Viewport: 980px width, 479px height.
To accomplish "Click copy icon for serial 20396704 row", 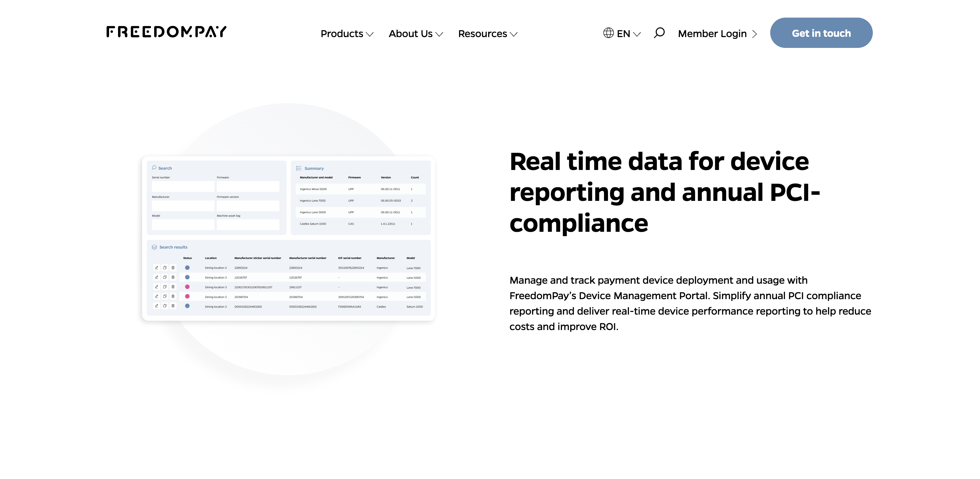I will click(165, 296).
